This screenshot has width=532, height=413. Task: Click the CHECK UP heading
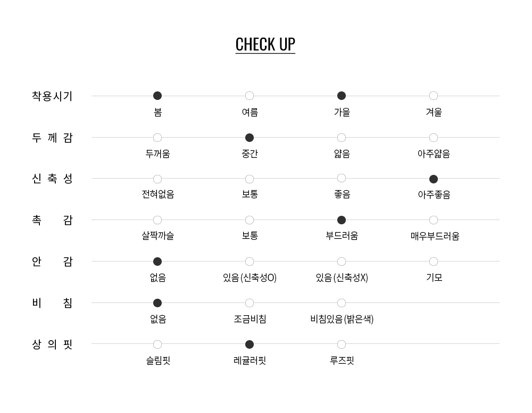[265, 44]
